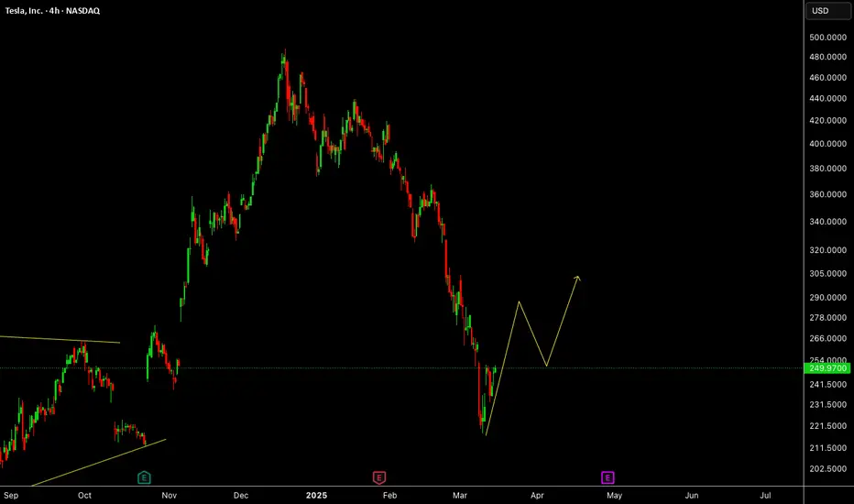Click the Sep label on time axis
The width and height of the screenshot is (854, 504).
tap(11, 495)
